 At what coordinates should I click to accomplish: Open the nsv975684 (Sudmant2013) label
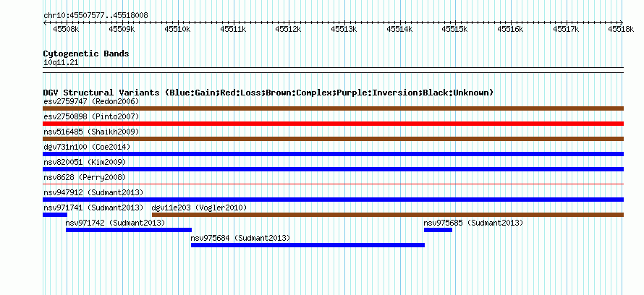[x=240, y=238]
